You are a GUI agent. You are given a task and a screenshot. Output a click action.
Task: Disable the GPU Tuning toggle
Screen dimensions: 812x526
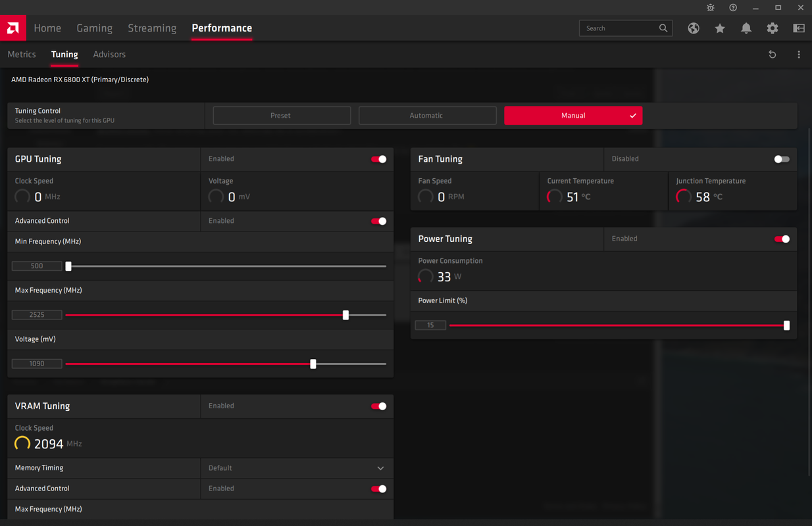(x=379, y=159)
